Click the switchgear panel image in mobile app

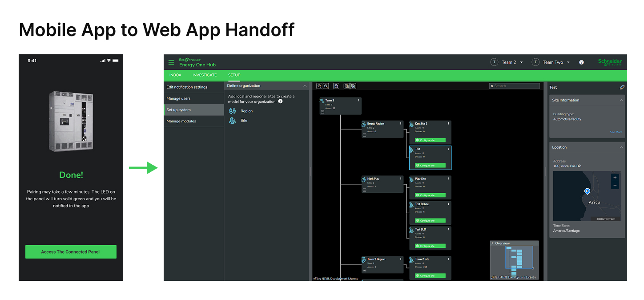71,121
